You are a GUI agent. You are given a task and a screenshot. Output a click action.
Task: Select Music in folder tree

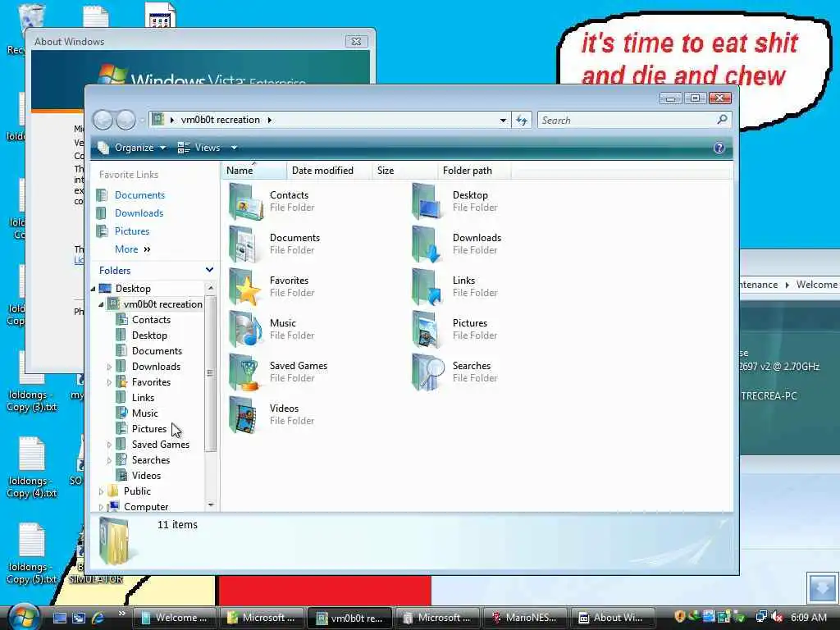coord(144,413)
